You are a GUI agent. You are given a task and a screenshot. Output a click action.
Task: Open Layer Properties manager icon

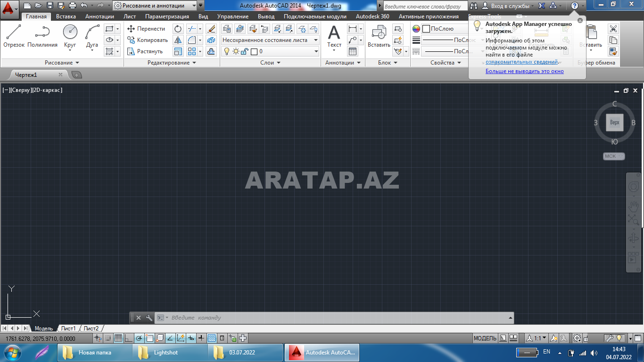point(227,29)
